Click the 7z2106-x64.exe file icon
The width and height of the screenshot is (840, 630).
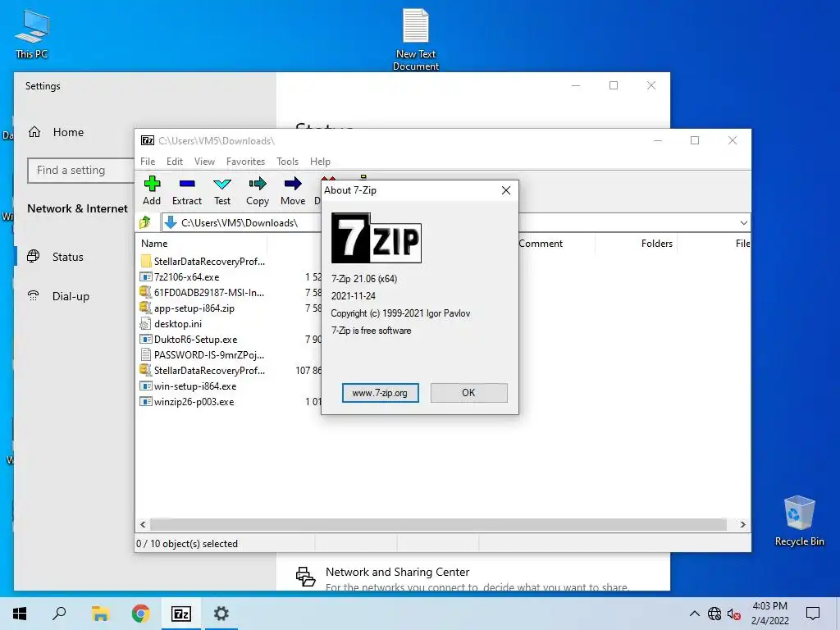[145, 277]
